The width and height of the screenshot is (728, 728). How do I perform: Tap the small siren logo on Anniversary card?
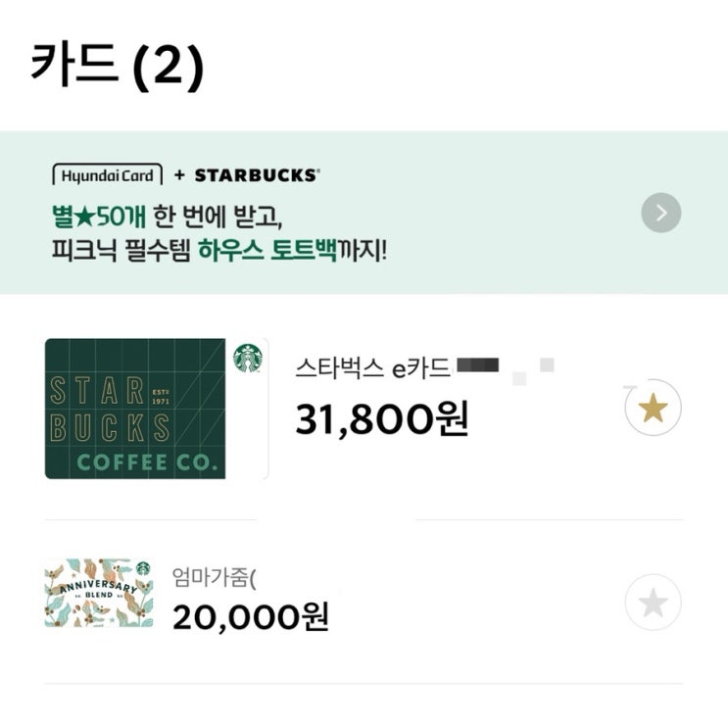[143, 568]
